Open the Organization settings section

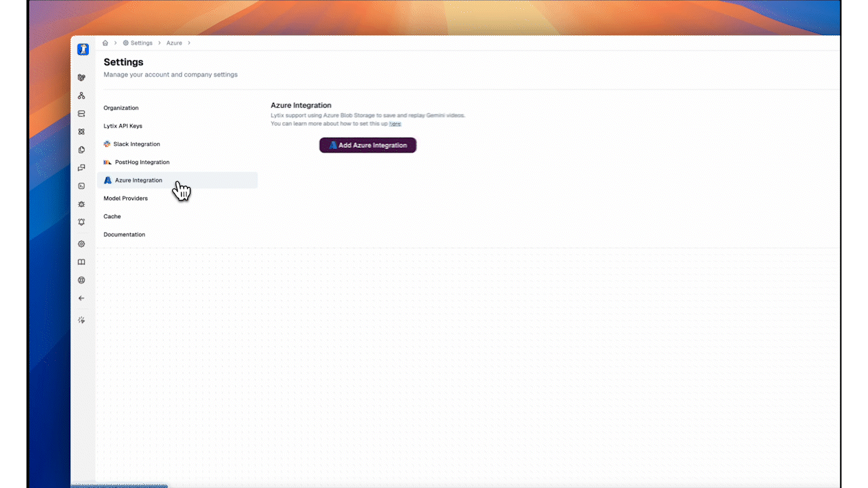(x=177, y=108)
